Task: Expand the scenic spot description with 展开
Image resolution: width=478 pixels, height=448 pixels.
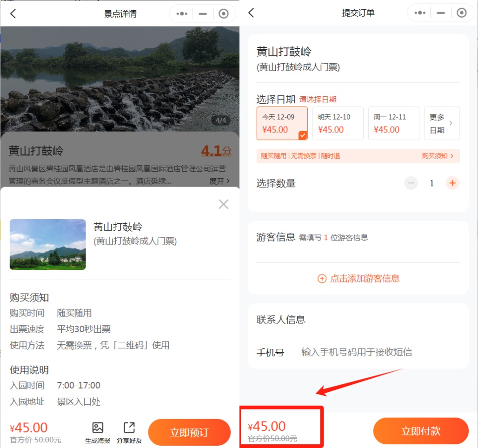Action: click(219, 181)
